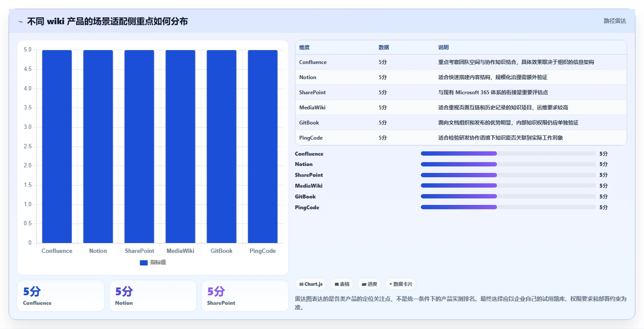Click the GitBook progress bar
The image size is (644, 329).
click(x=508, y=196)
